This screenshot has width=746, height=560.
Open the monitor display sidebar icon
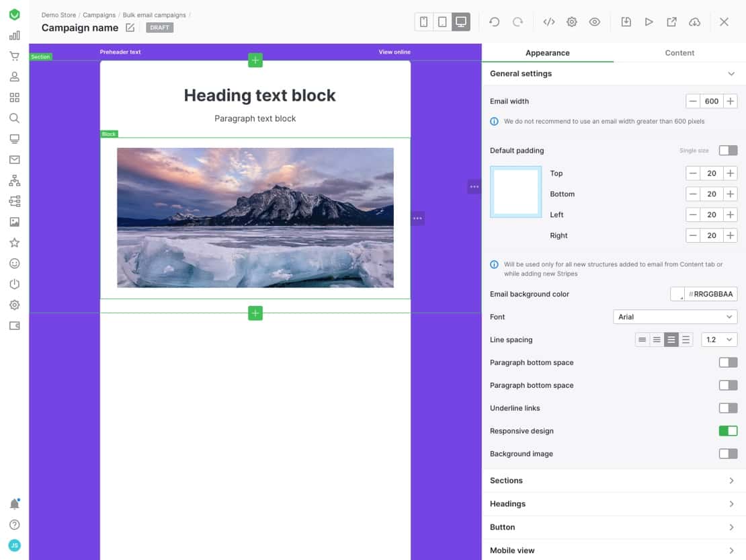(14, 139)
